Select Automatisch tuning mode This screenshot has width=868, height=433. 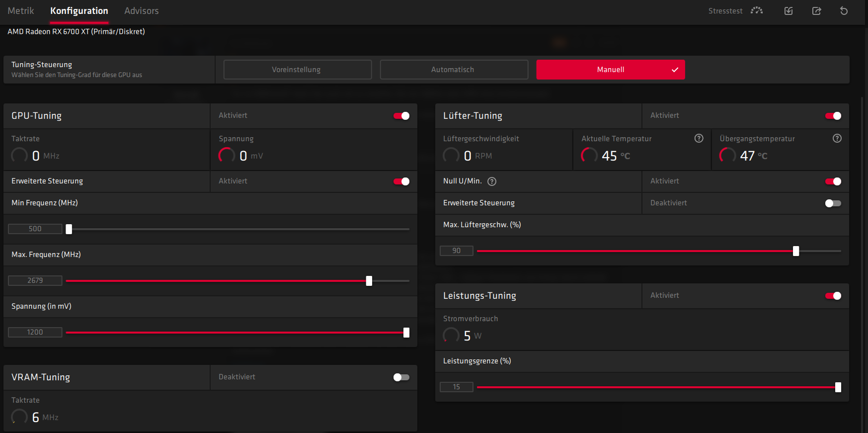(x=454, y=70)
